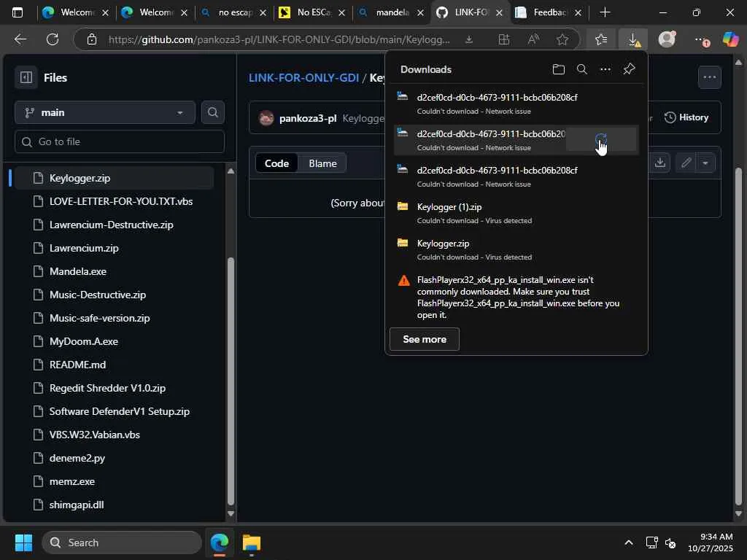This screenshot has width=747, height=560.
Task: Open LINK-FOR-ONLY-GDI repository breadcrumb
Action: [303, 77]
